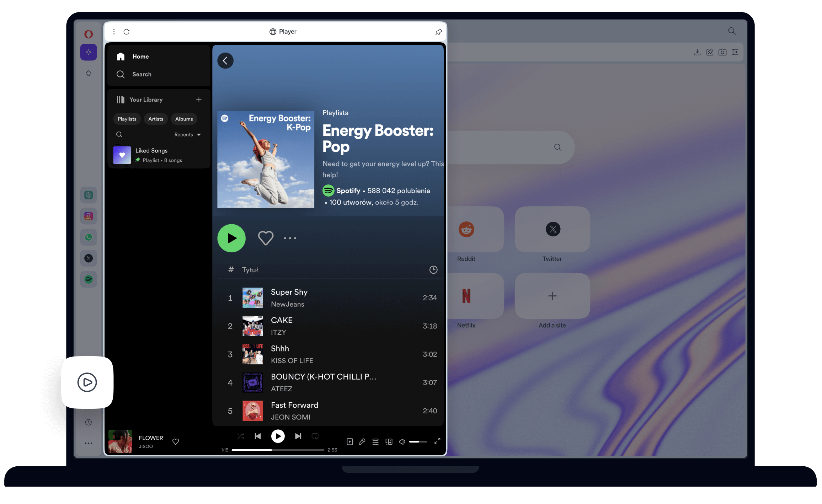Click the Energy Booster K-Pop cover art
Image resolution: width=822 pixels, height=504 pixels.
(266, 160)
